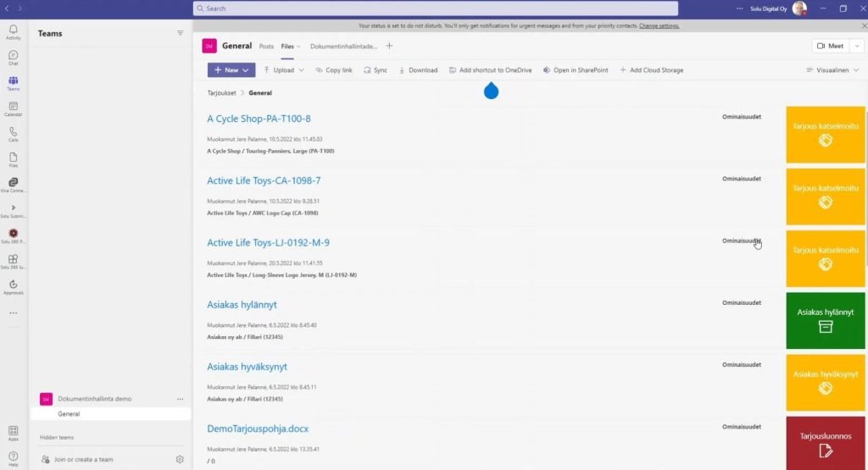The image size is (868, 470).
Task: Click the Change settings link
Action: (659, 26)
